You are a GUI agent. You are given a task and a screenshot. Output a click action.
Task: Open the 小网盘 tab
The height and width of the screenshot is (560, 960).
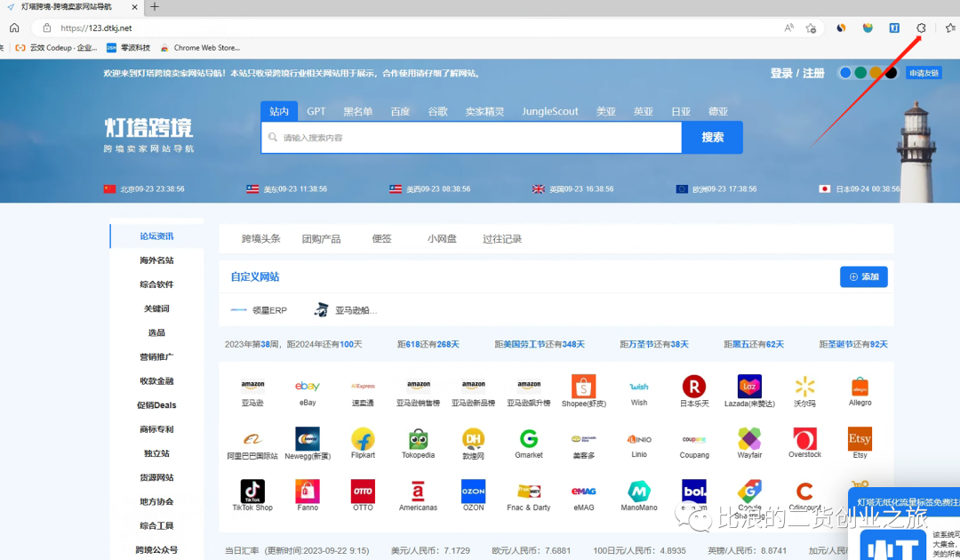(x=442, y=239)
